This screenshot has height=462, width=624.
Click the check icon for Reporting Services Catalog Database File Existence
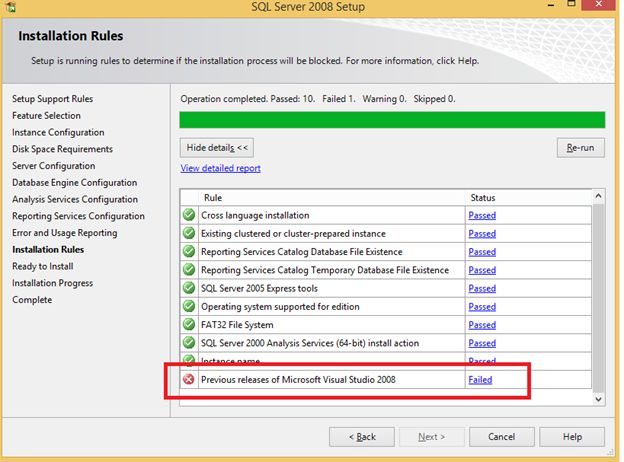189,251
